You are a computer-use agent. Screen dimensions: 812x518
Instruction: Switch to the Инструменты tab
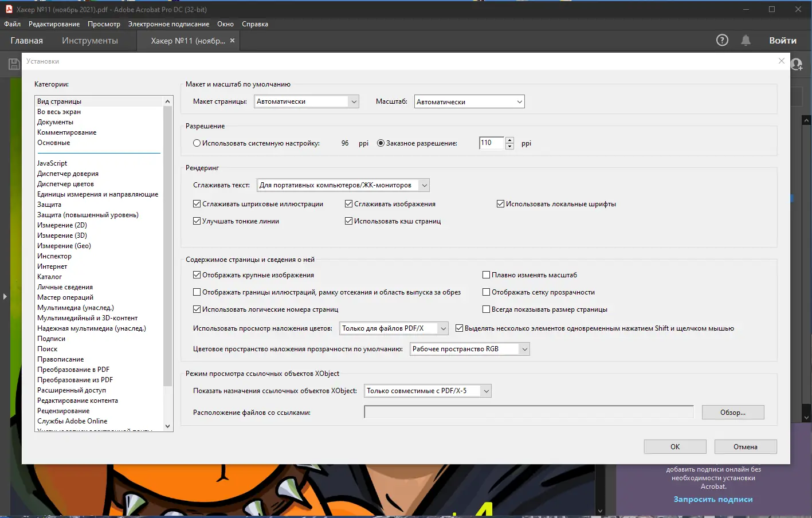pos(90,41)
